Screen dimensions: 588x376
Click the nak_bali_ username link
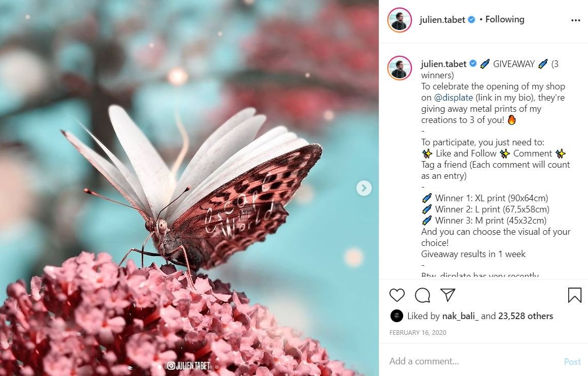(461, 316)
